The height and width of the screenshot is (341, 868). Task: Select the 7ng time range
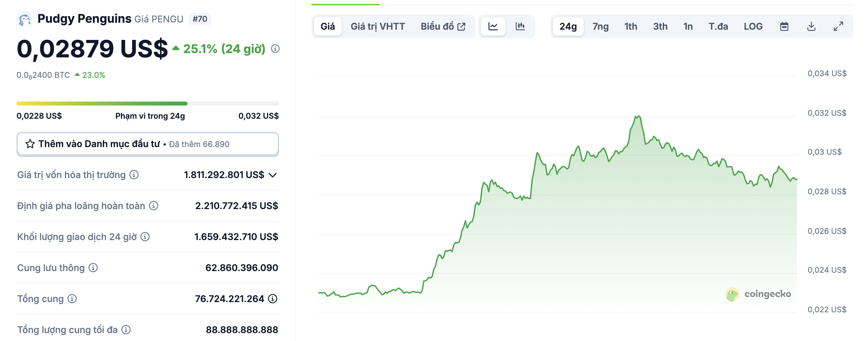click(600, 26)
